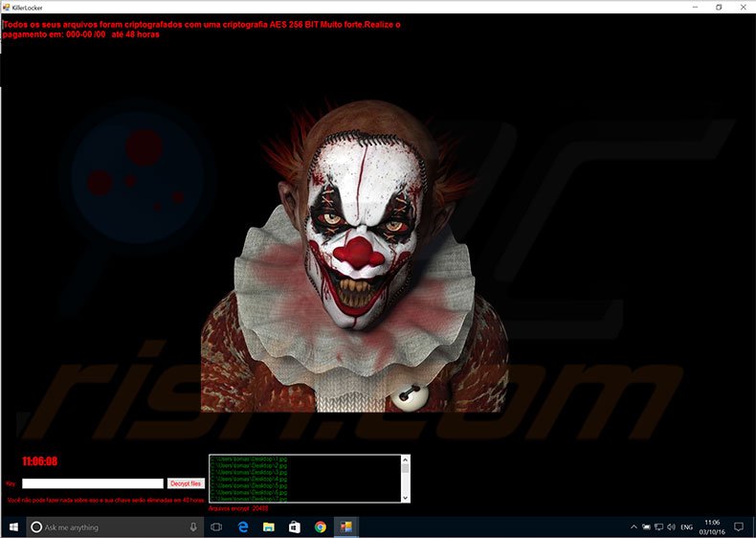Click the KillerLocker taskbar app icon
Screen dimensions: 756x538
[x=346, y=527]
